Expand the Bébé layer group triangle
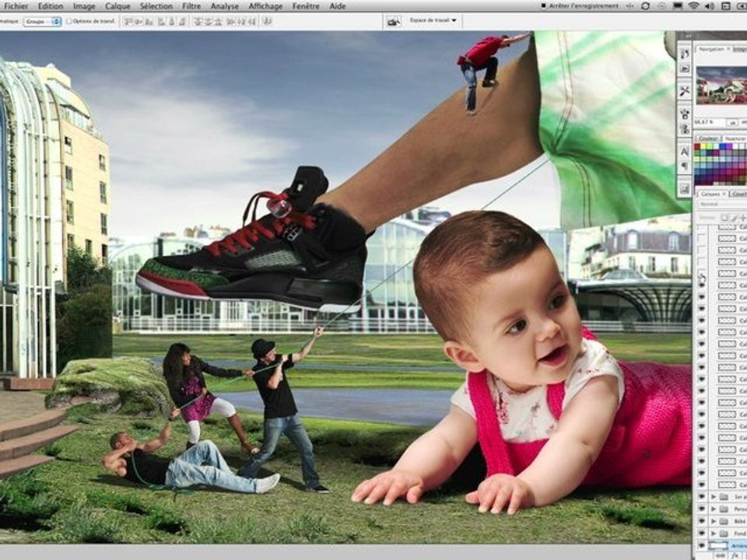The width and height of the screenshot is (747, 560). [x=714, y=521]
